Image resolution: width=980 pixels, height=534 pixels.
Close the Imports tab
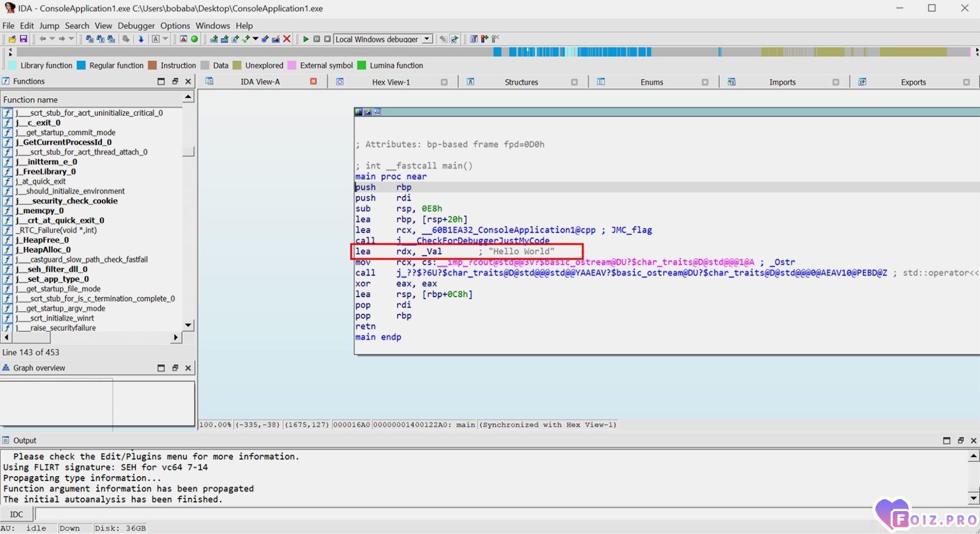(x=836, y=82)
